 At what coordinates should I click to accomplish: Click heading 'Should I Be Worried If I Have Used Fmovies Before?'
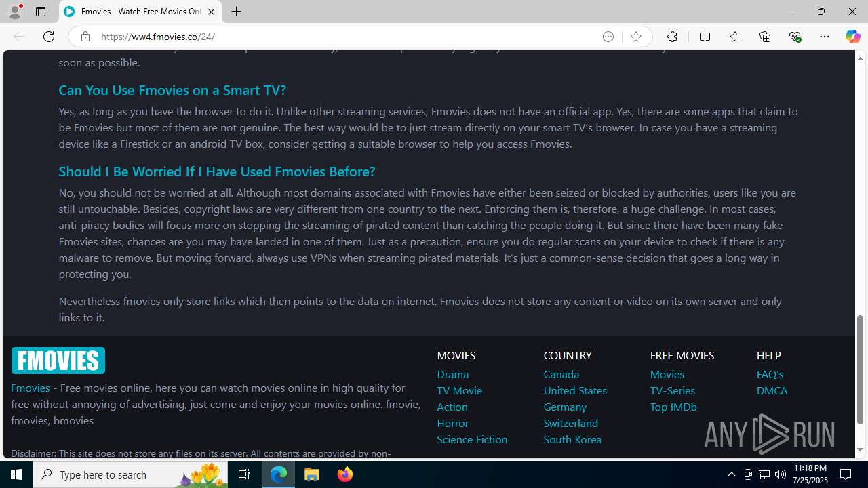click(217, 171)
